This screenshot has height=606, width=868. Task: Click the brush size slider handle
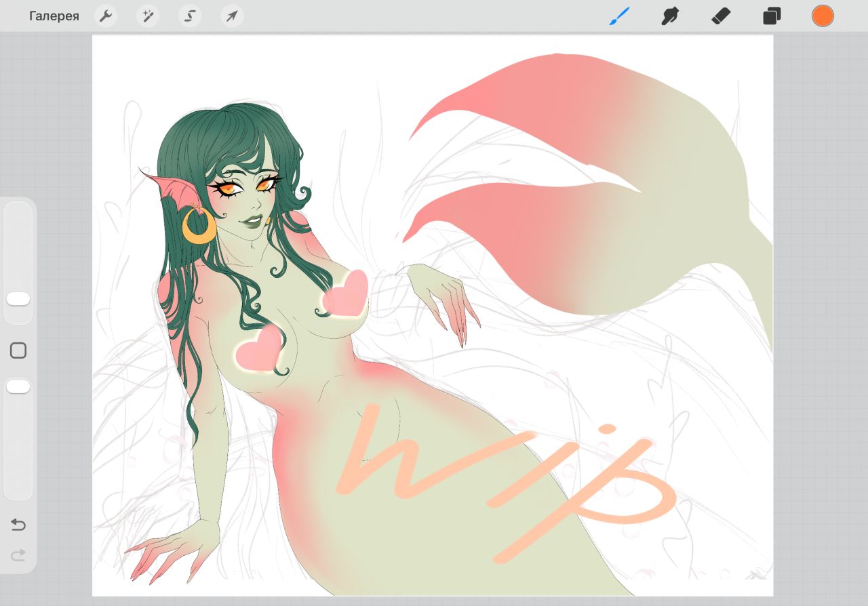coord(18,299)
